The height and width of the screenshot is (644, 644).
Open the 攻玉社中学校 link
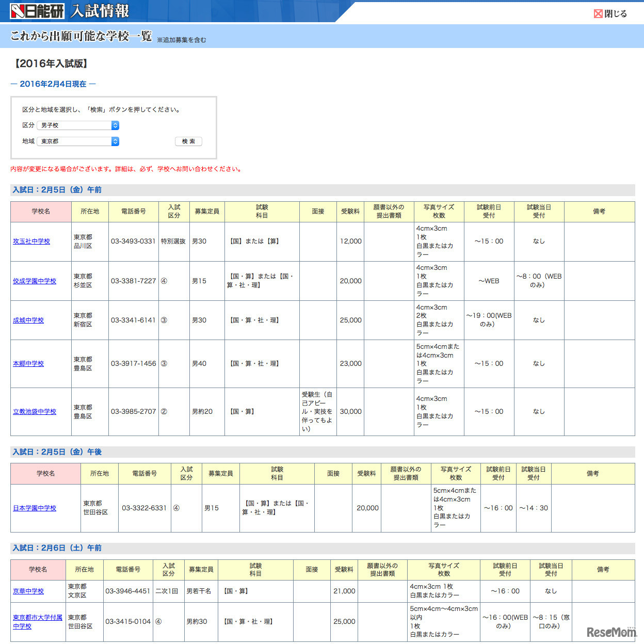pyautogui.click(x=31, y=242)
